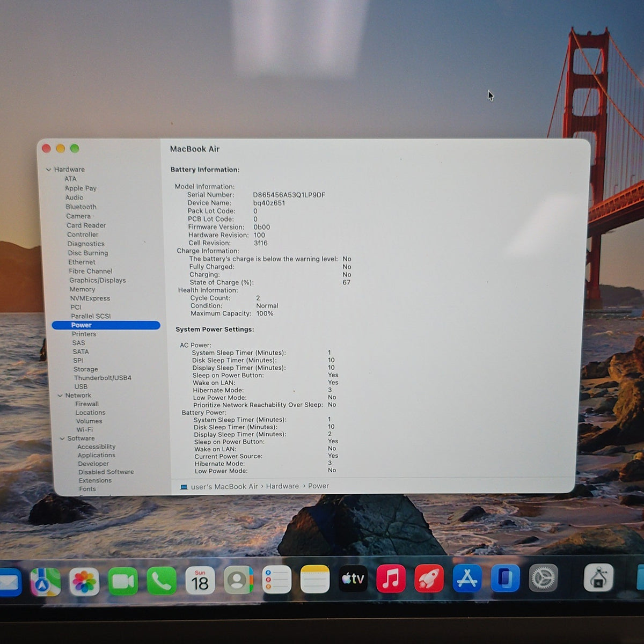Open Firewall under Network

point(87,404)
